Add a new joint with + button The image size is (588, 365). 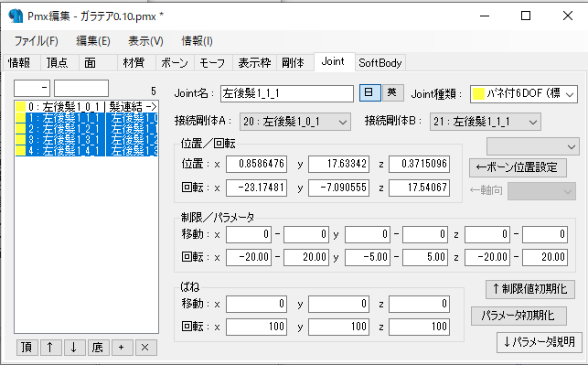coord(122,348)
